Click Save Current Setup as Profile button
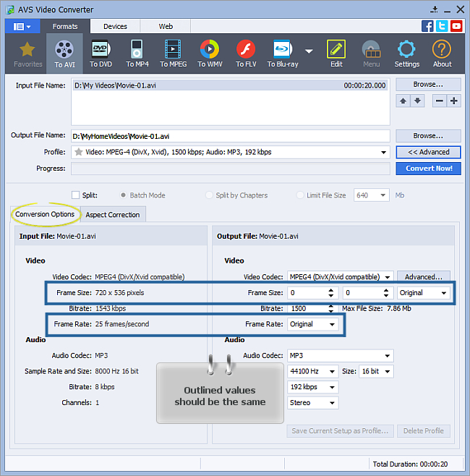The height and width of the screenshot is (476, 470). [340, 430]
